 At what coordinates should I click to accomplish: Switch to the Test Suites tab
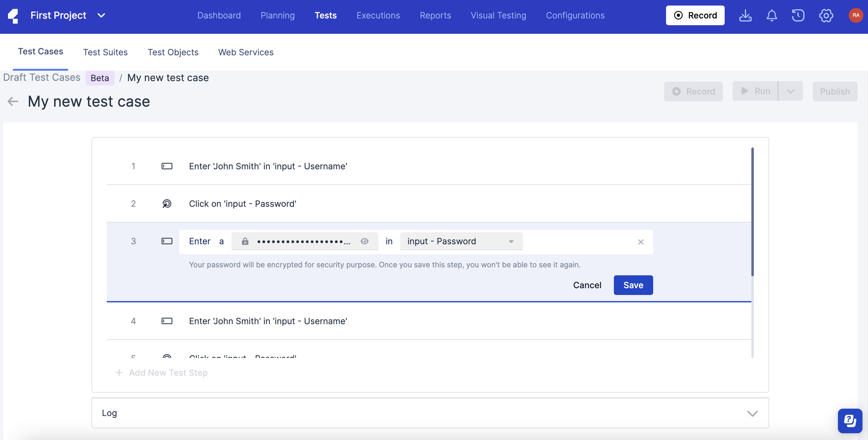[106, 52]
